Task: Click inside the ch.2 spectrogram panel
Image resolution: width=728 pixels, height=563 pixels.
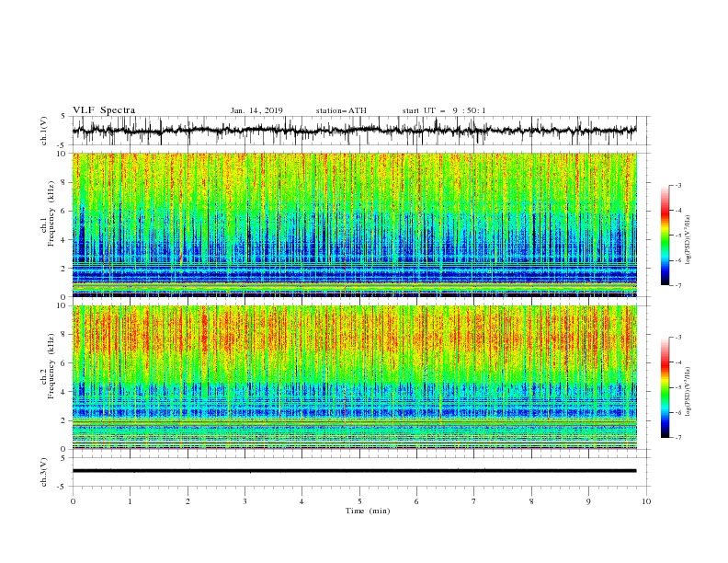Action: [x=354, y=377]
